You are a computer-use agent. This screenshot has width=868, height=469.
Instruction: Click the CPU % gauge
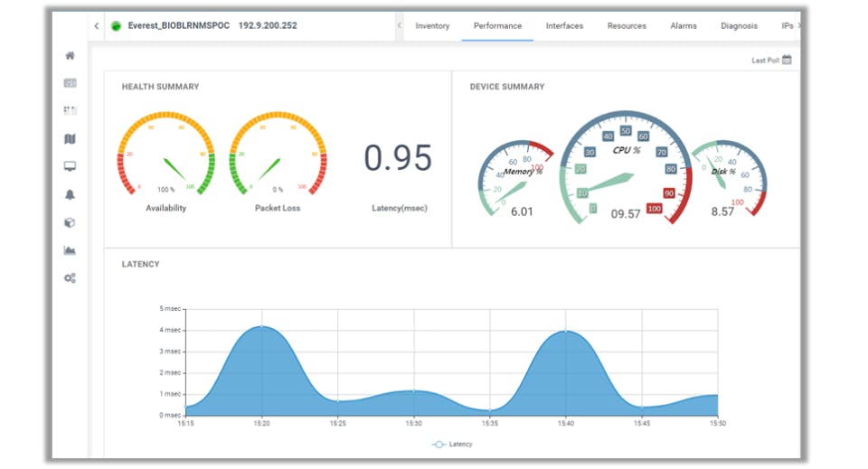[626, 169]
